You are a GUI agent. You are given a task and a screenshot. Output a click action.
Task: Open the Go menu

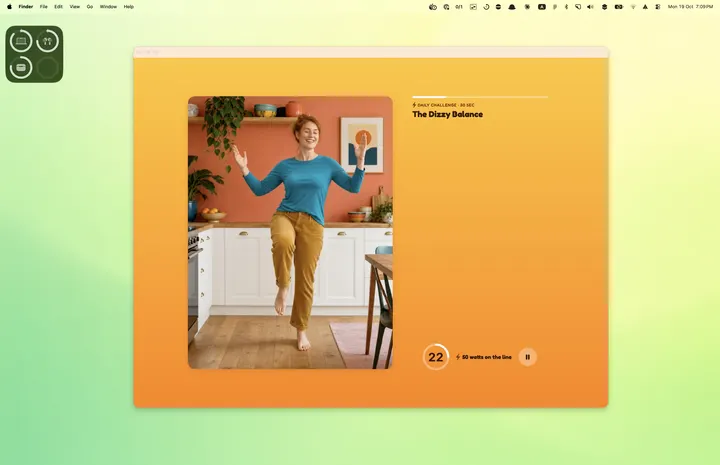90,7
